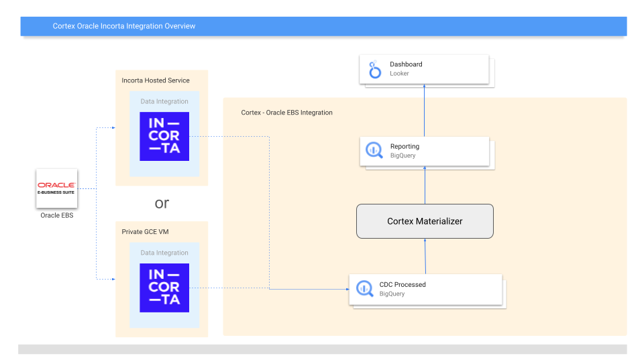Click the Incorta logo under Incorta Hosted Service

[x=164, y=137]
